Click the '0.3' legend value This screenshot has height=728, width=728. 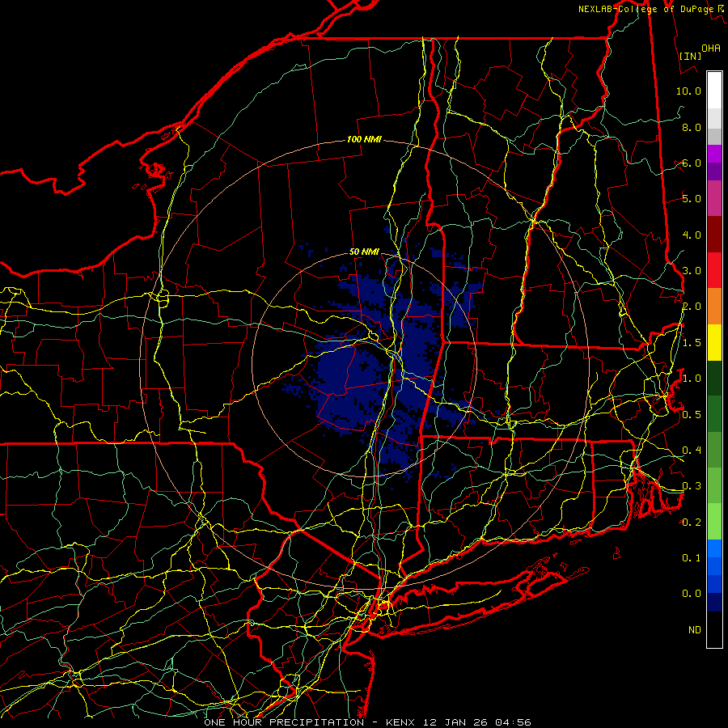692,486
